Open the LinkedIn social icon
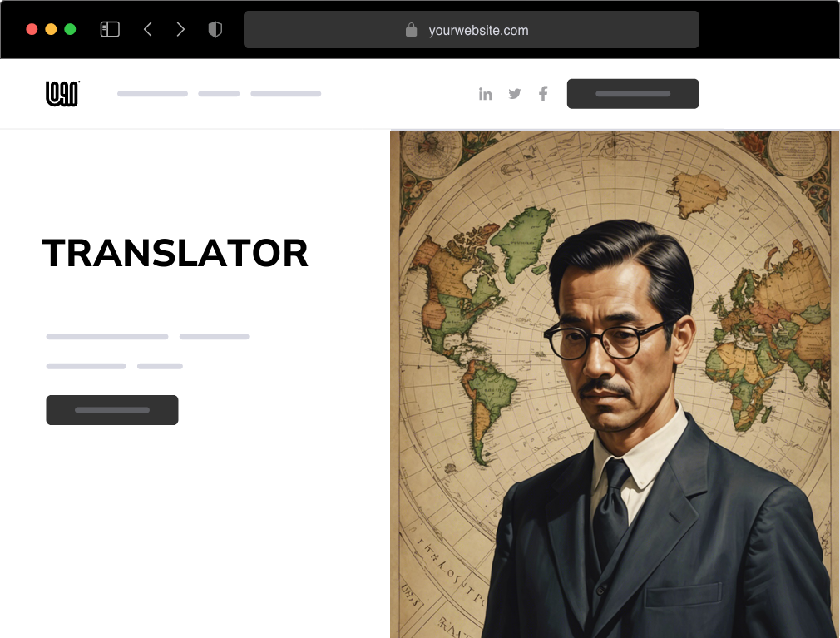The width and height of the screenshot is (840, 638). pyautogui.click(x=486, y=94)
